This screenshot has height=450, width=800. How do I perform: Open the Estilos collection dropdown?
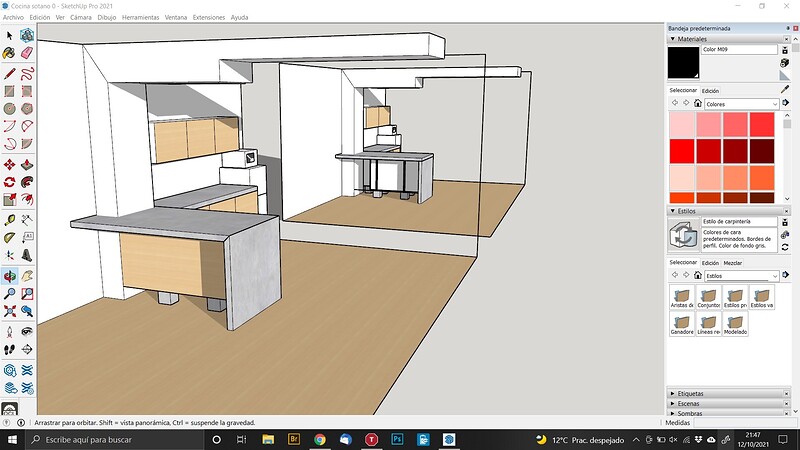[x=741, y=274]
